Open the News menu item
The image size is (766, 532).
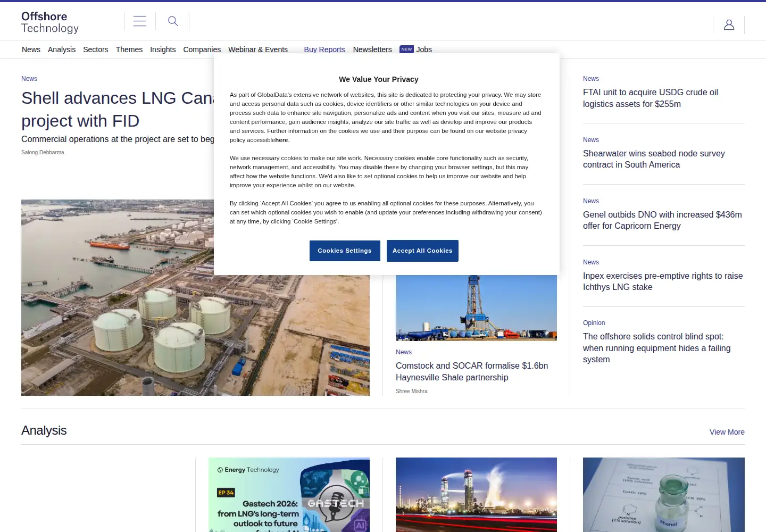coord(31,49)
